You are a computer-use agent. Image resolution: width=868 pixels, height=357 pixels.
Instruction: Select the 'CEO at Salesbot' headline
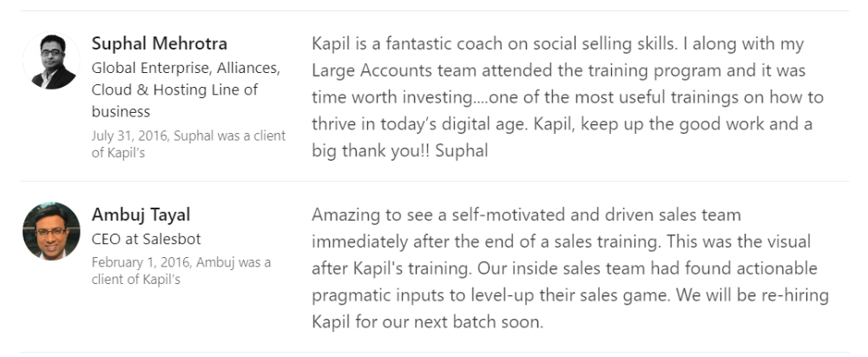146,239
